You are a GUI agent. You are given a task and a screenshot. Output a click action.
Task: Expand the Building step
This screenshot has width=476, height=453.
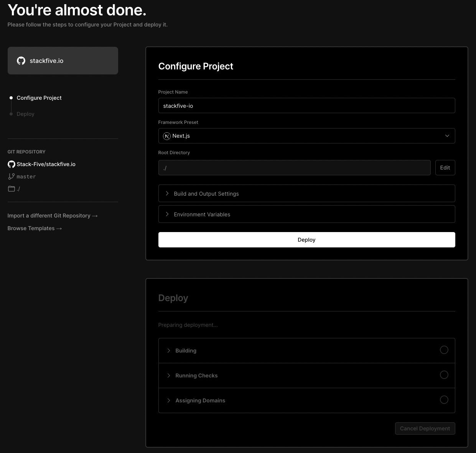(x=306, y=351)
